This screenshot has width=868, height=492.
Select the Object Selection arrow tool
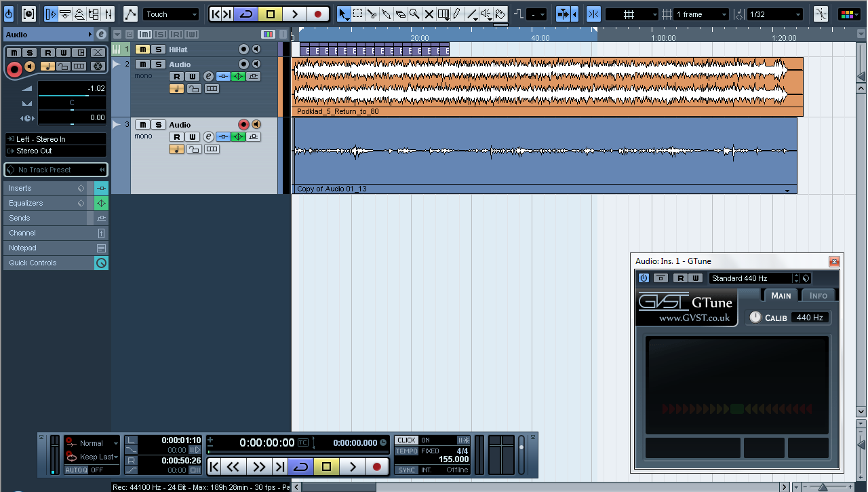click(x=342, y=14)
